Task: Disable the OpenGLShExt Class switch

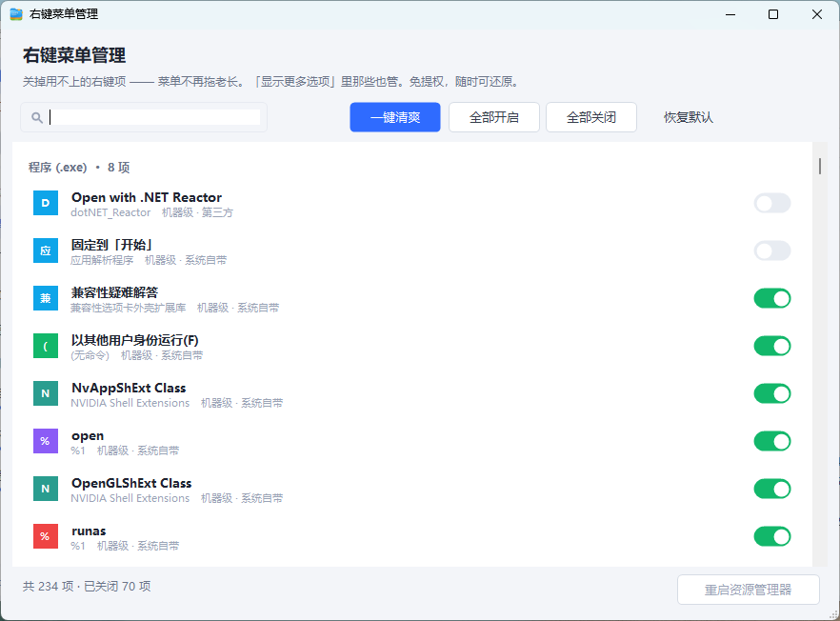Action: (x=772, y=489)
